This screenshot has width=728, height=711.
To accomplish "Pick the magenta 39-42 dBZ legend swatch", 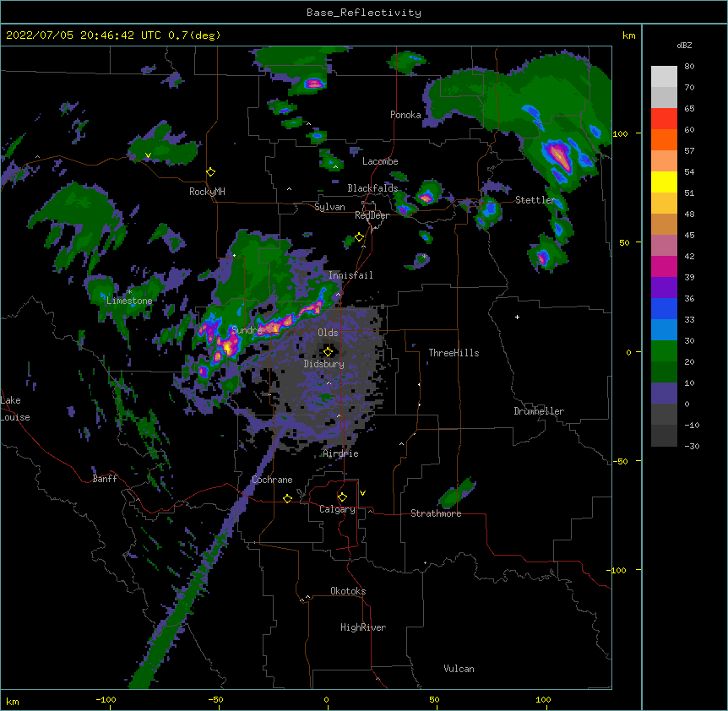I will click(664, 266).
